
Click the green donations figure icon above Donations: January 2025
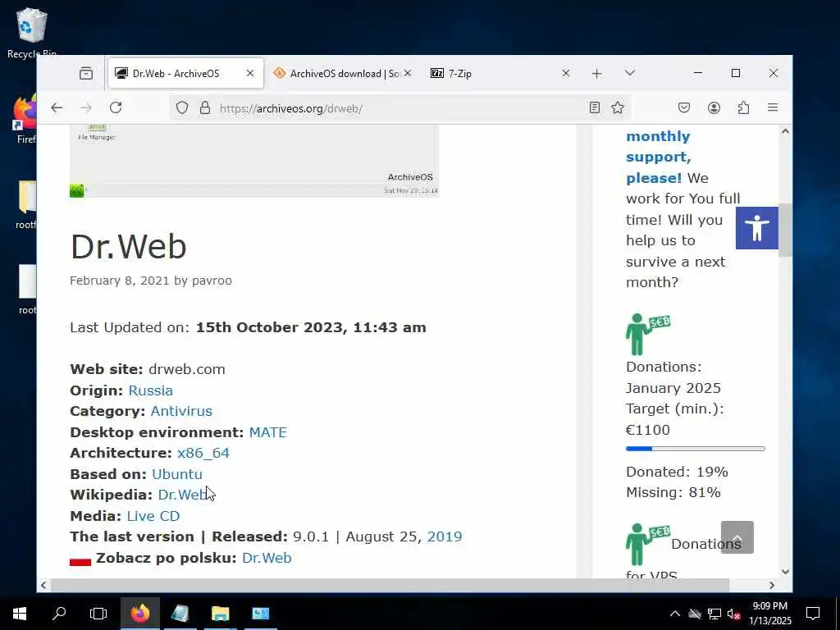point(647,335)
